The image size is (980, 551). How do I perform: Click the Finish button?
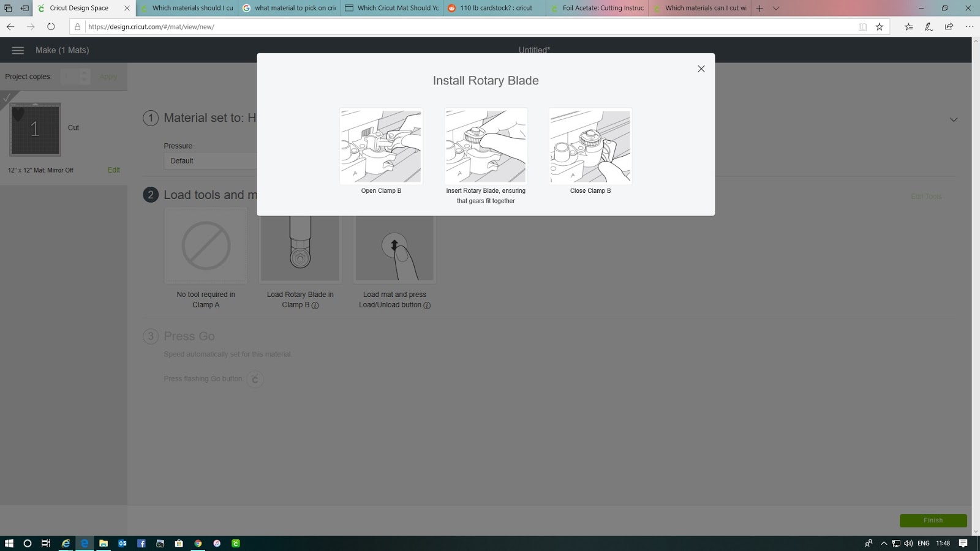tap(933, 520)
